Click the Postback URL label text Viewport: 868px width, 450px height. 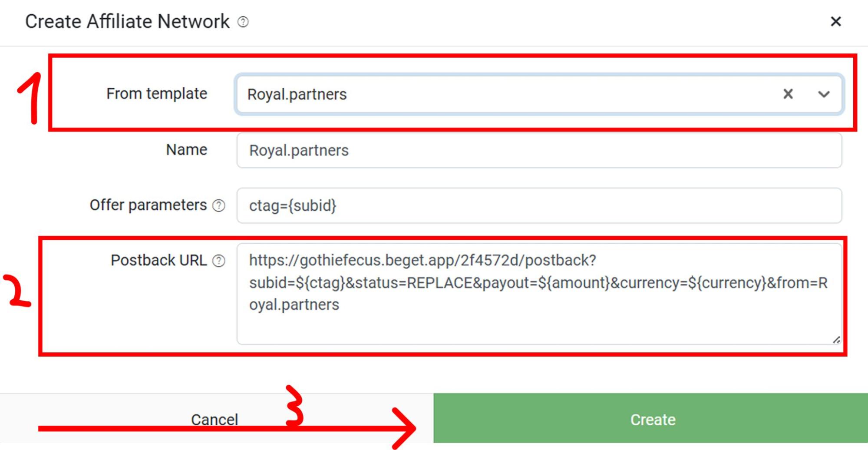point(158,260)
